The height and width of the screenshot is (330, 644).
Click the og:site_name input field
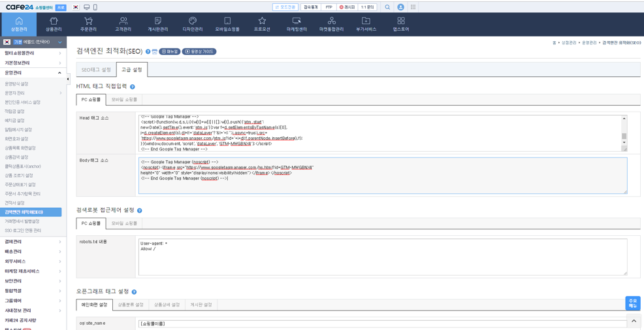click(383, 324)
